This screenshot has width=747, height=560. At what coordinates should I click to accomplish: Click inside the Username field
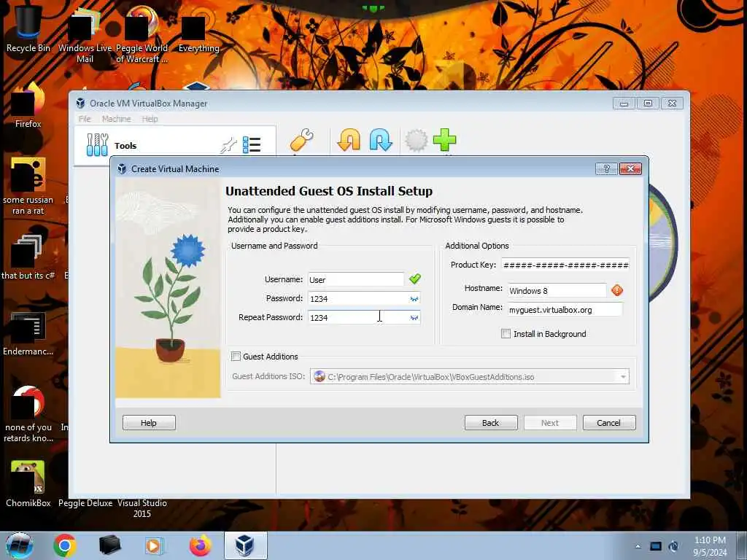coord(356,279)
